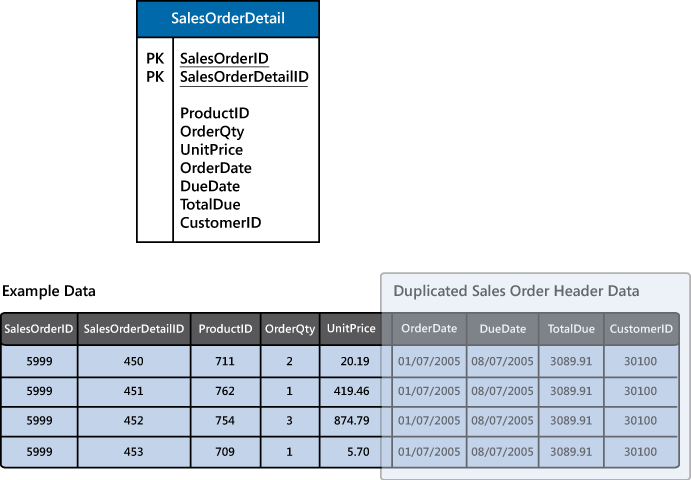Select the DueDate attribute in entity box
The width and height of the screenshot is (691, 480).
[x=210, y=186]
